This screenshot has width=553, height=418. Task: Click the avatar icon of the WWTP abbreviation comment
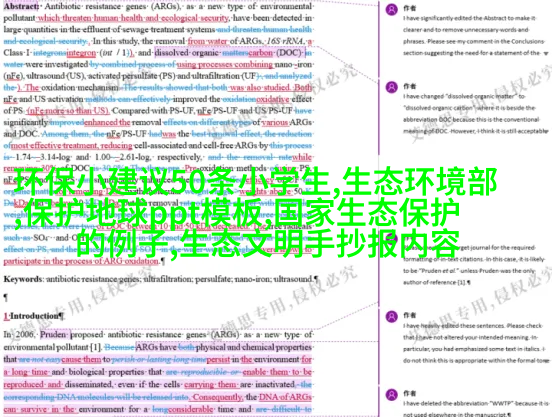[x=391, y=394]
